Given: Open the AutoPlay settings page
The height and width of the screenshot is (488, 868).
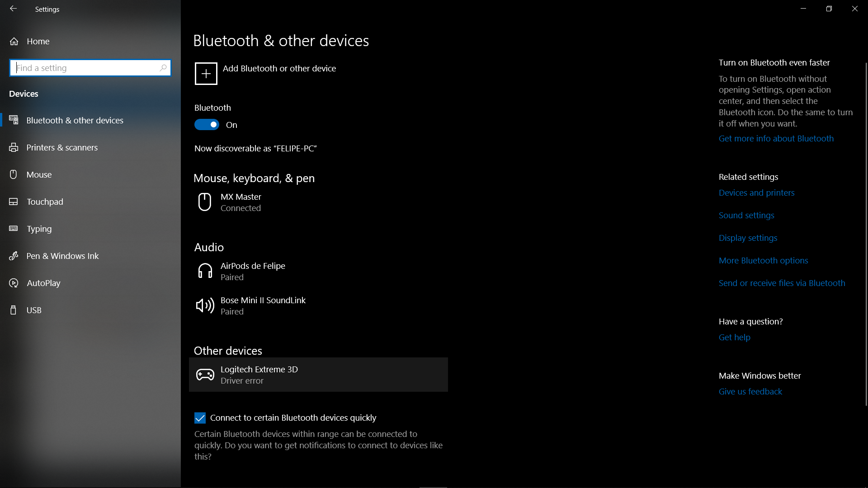Looking at the screenshot, I should coord(43,283).
